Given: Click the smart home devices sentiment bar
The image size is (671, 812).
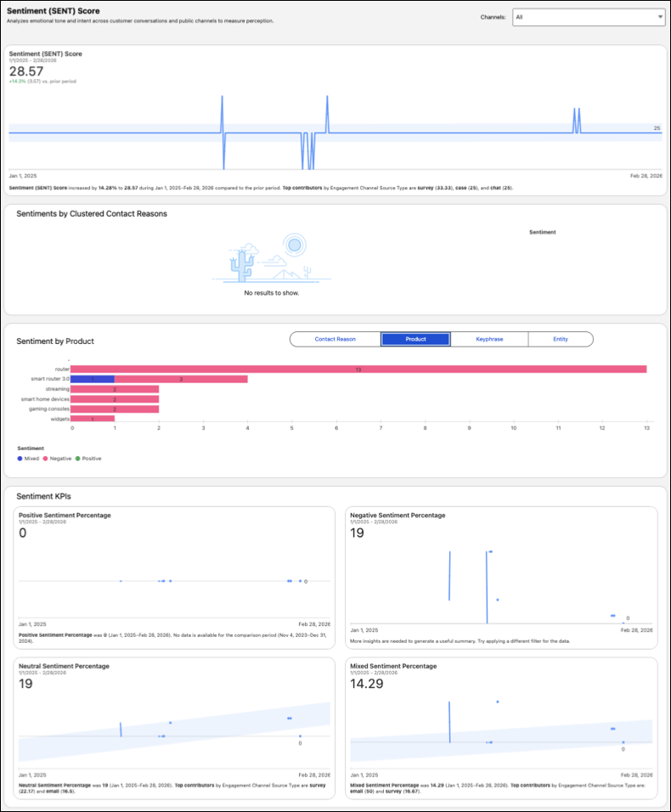Looking at the screenshot, I should pos(115,399).
